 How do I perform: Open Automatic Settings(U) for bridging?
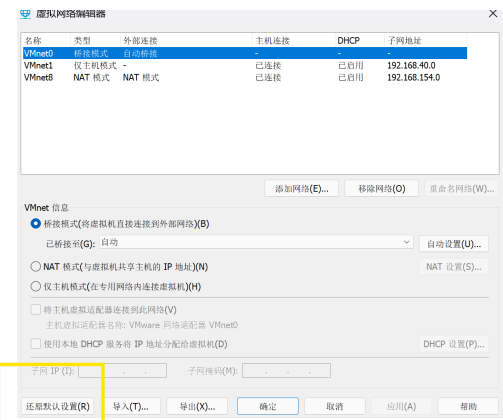454,244
